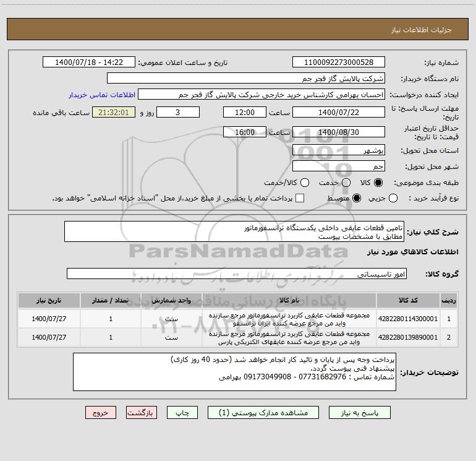
Task: Click the اطلاعات کالاهای مورد نیاز heading
Action: (412, 252)
